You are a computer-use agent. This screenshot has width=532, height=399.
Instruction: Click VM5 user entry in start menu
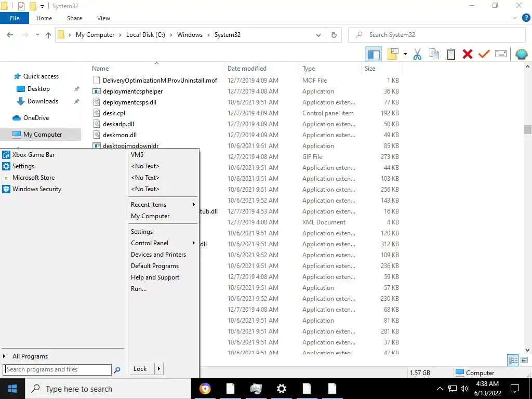pos(137,155)
